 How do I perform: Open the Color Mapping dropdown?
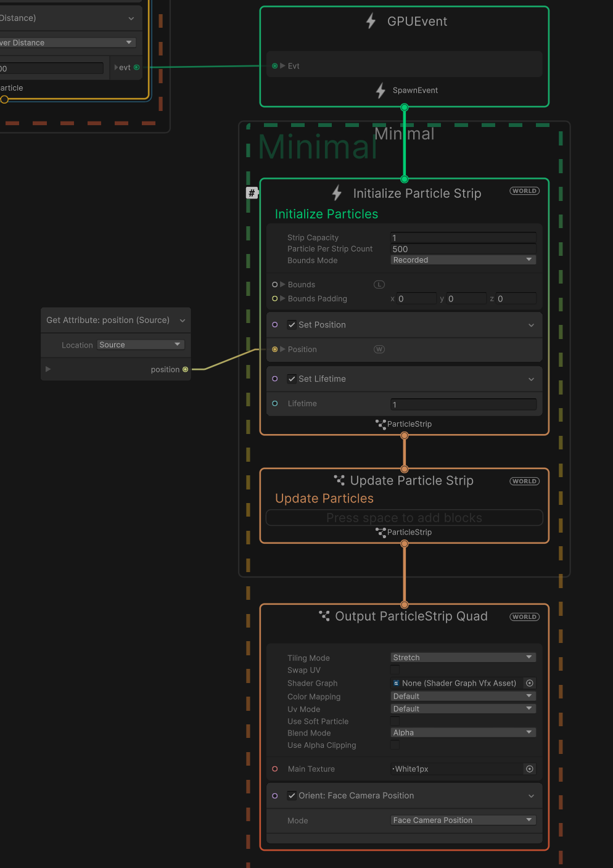pos(463,697)
